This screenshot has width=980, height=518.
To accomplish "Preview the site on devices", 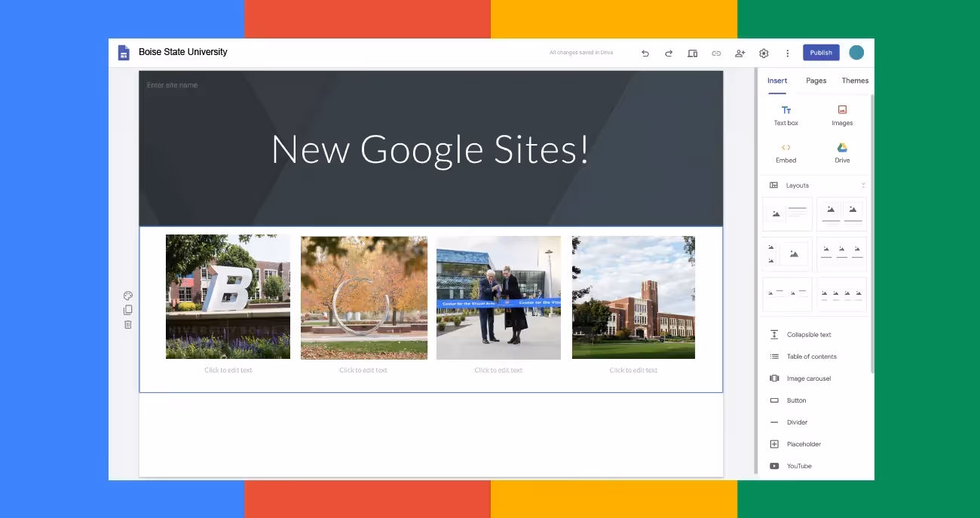I will 692,53.
